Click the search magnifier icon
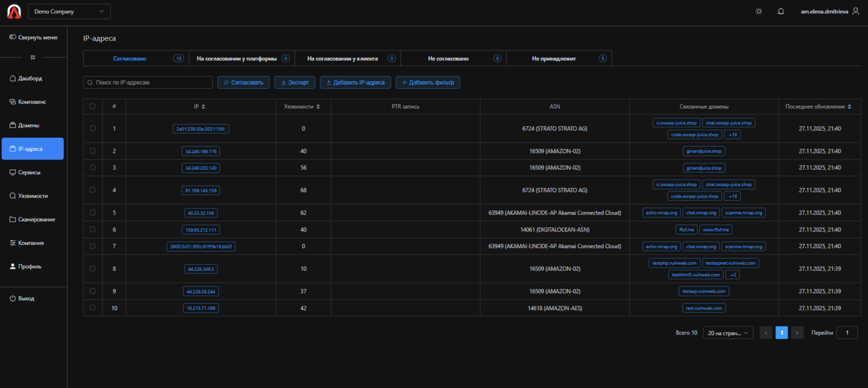868x388 pixels. (90, 82)
